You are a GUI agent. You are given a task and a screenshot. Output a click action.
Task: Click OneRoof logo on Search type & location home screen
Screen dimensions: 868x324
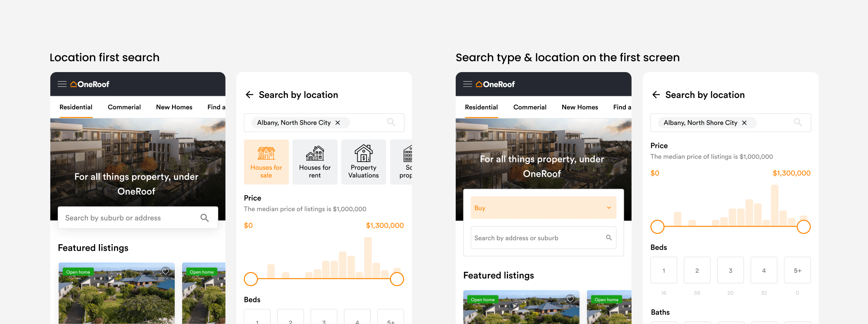(495, 84)
